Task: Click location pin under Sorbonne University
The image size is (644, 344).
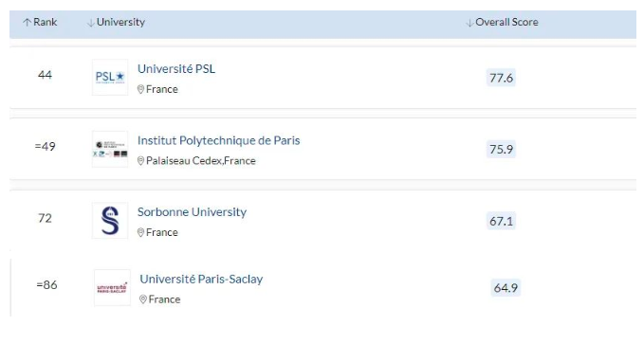Action: 140,233
